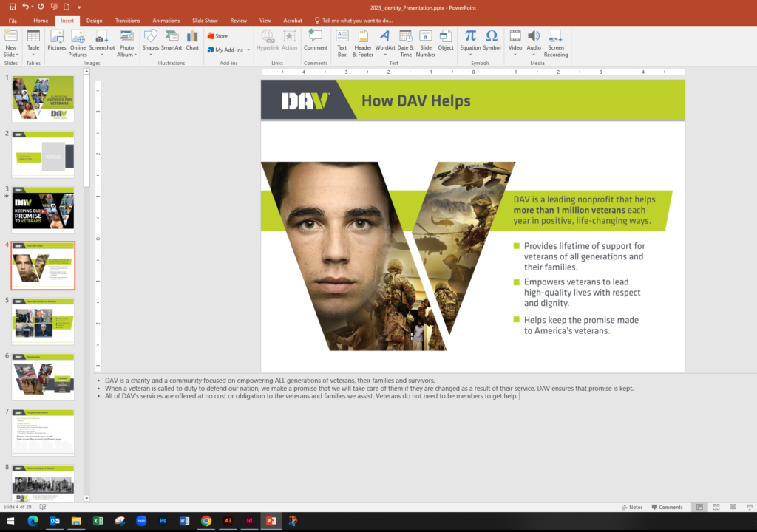Switch to the Animations ribbon tab
Viewport: 757px width, 532px height.
point(166,21)
